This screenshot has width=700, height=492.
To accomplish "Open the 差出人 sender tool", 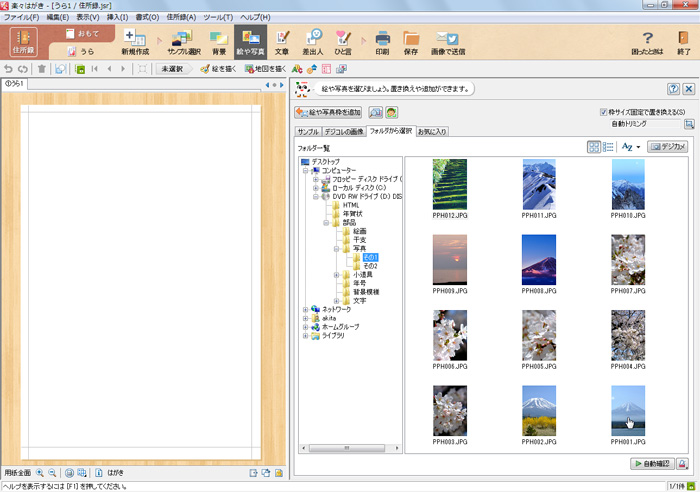I will click(x=313, y=41).
